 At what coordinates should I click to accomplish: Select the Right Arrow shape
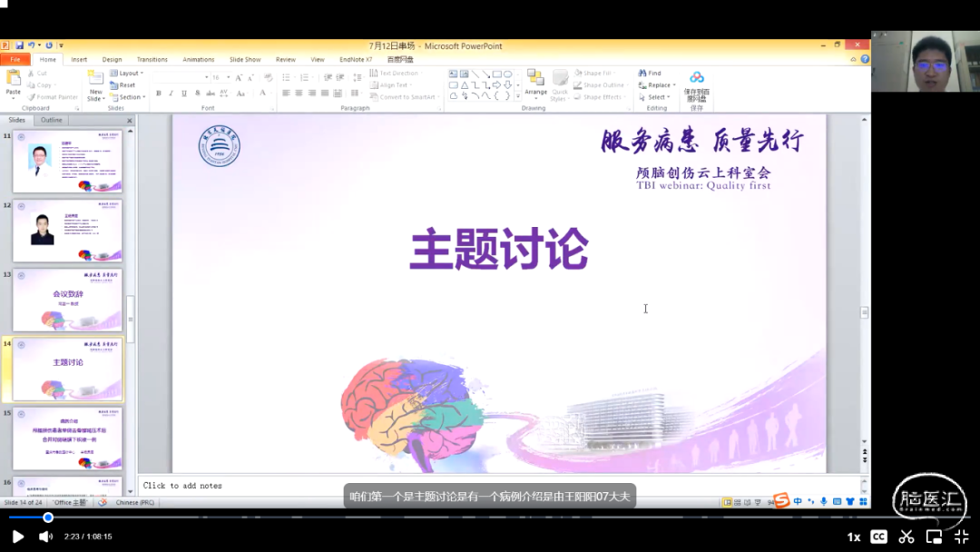pyautogui.click(x=497, y=85)
